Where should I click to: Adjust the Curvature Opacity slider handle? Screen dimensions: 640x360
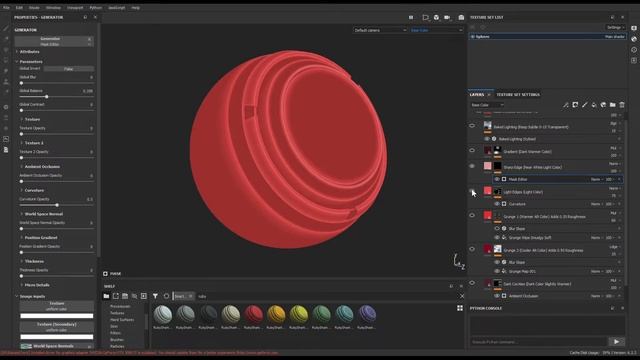[x=57, y=205]
